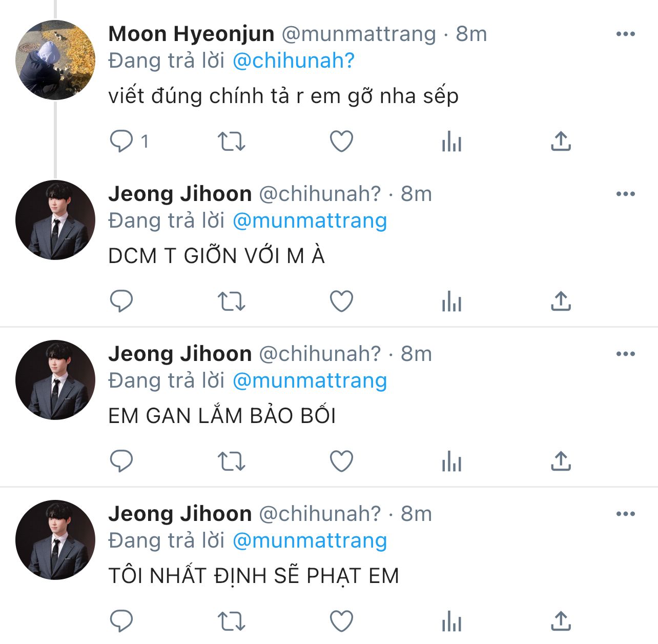Open more options on "DCM T GIỠN" tweet
The image size is (658, 644).
click(x=625, y=194)
